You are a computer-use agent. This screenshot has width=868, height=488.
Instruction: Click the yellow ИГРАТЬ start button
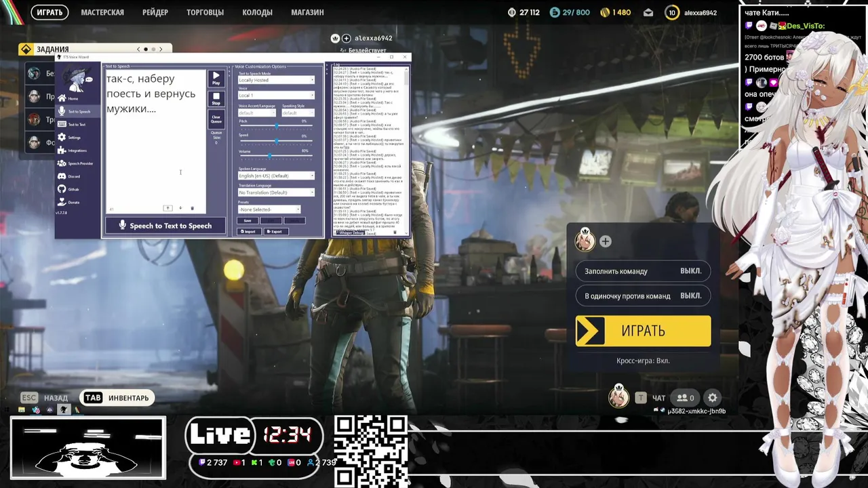643,331
